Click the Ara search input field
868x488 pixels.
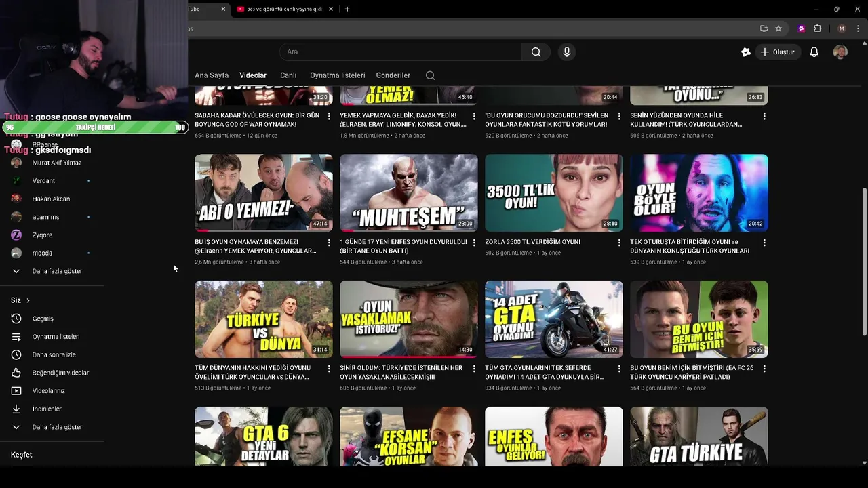[401, 52]
